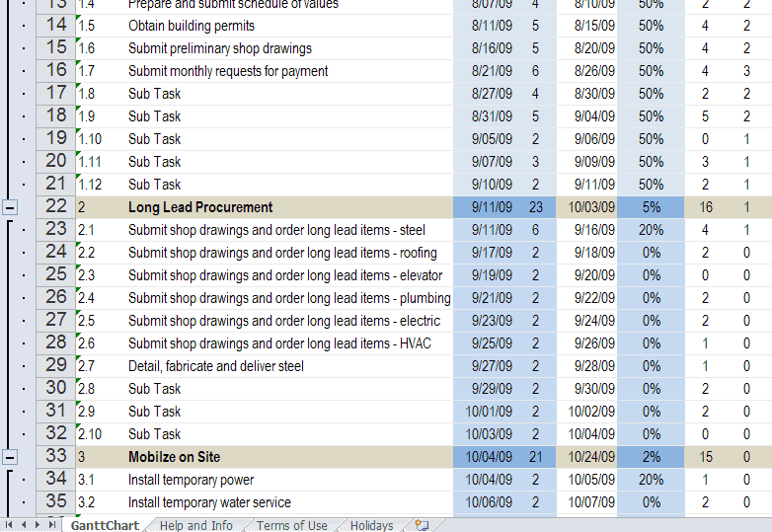Go to first sheet navigation arrow
Viewport: 772px width, 532px height.
9,525
